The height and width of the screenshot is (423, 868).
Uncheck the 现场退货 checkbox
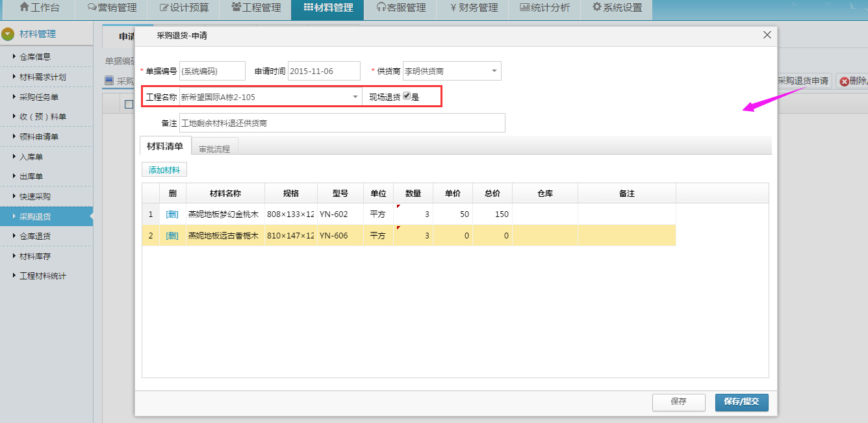click(x=407, y=96)
